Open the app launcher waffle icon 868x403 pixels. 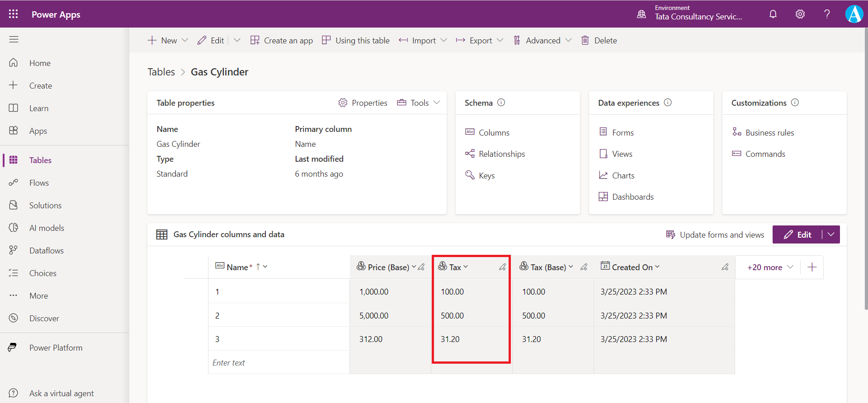[14, 14]
